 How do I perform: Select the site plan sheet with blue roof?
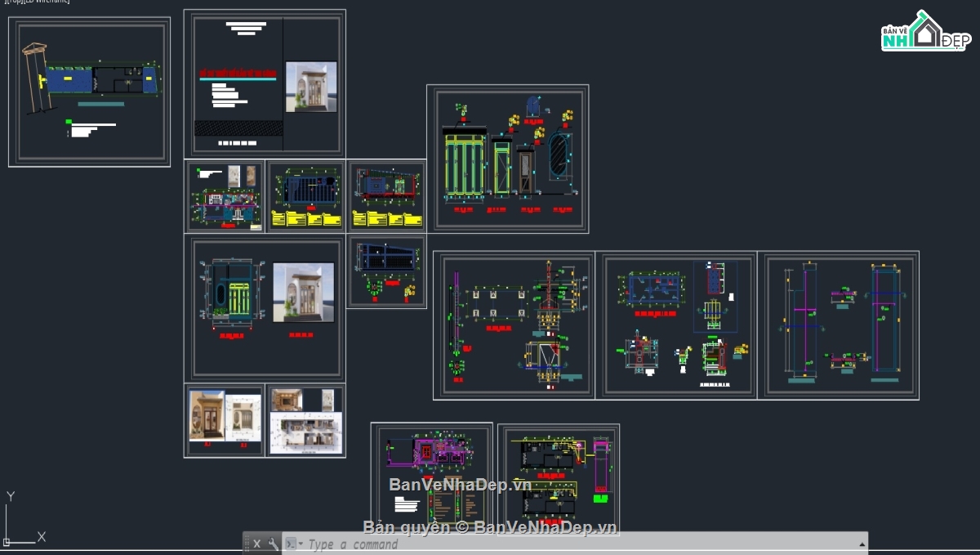[90, 92]
